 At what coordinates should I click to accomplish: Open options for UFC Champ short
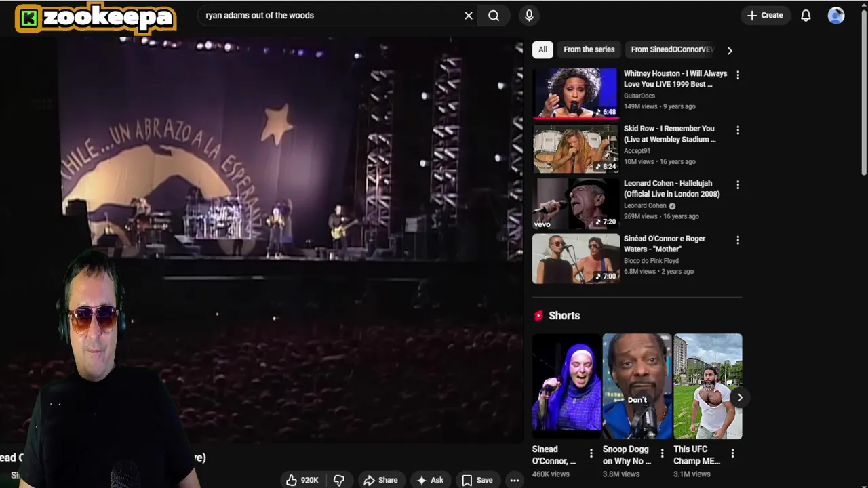click(732, 453)
